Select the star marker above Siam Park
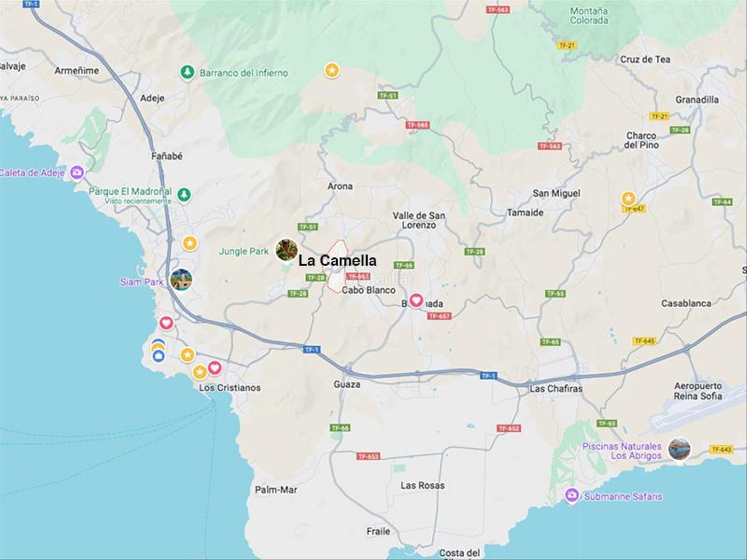This screenshot has height=560, width=747. click(190, 243)
